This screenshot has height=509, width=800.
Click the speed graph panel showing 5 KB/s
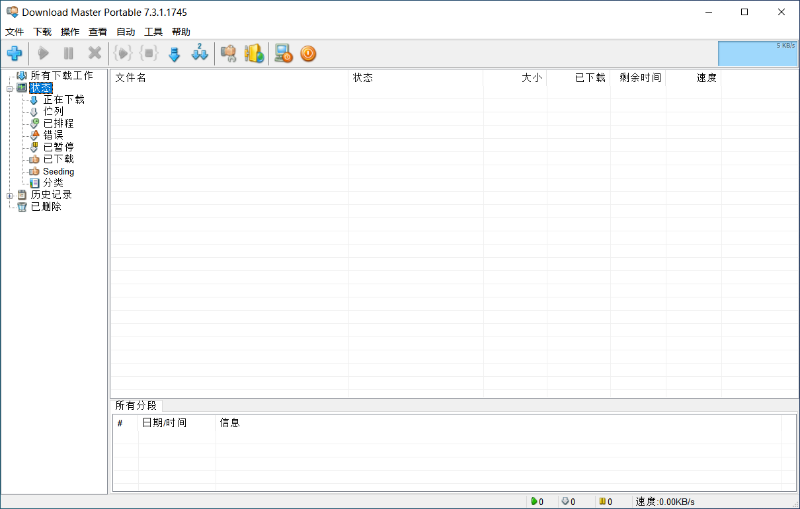[x=757, y=54]
